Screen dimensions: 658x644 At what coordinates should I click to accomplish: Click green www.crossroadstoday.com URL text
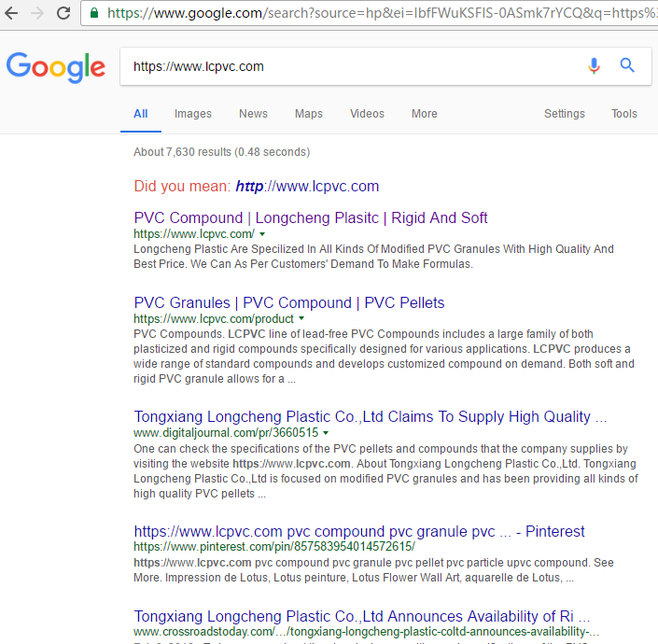pyautogui.click(x=366, y=632)
